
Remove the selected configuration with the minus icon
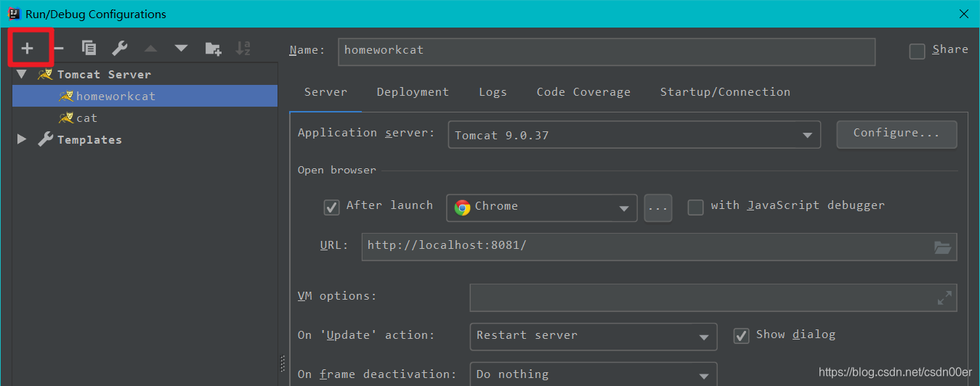(59, 49)
